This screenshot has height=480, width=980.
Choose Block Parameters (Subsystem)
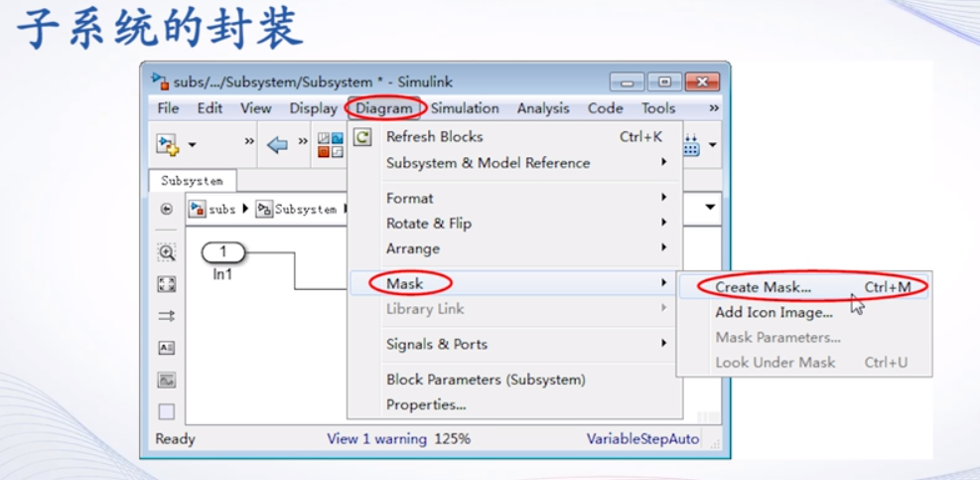(x=515, y=380)
